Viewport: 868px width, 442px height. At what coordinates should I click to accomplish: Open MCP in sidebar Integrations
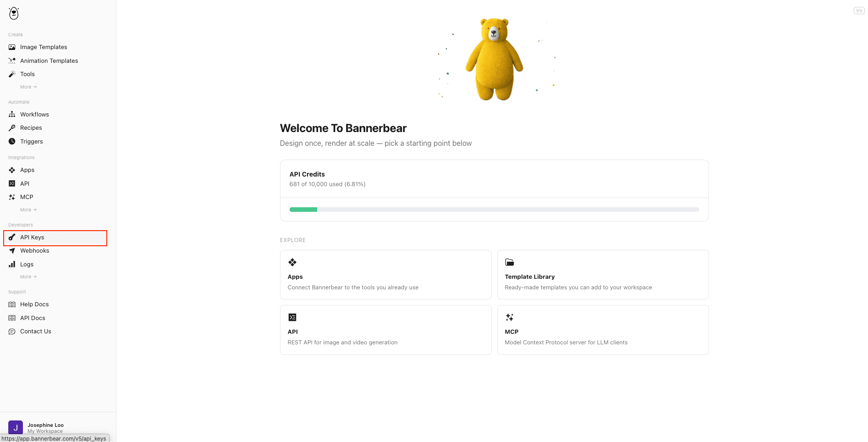(x=27, y=197)
